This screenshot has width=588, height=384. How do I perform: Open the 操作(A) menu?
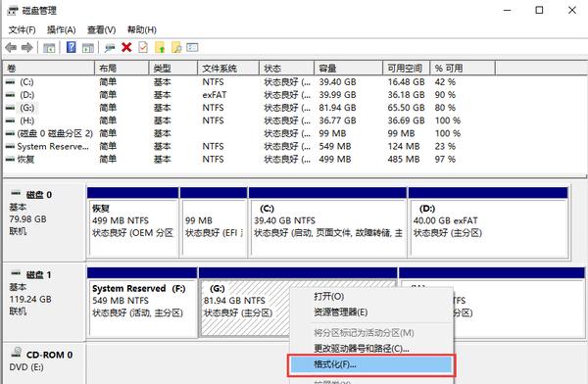62,29
